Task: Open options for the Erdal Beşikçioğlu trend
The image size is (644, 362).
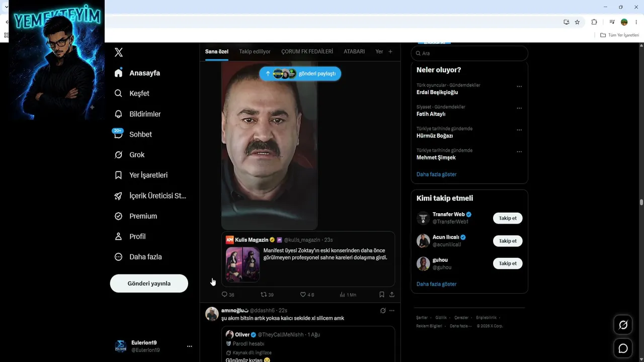Action: pyautogui.click(x=519, y=86)
